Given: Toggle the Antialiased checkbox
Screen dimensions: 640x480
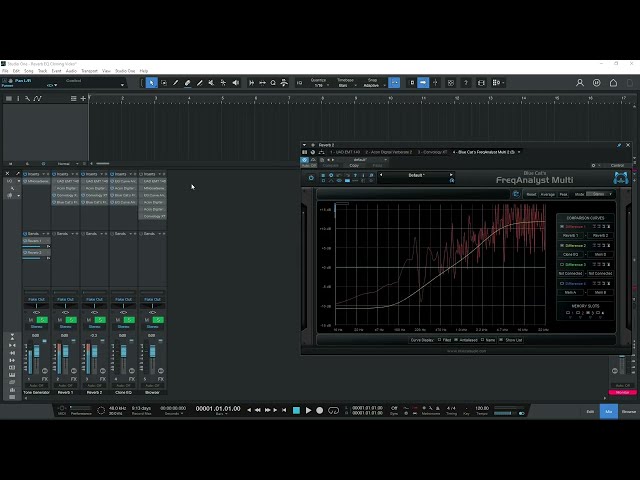Looking at the screenshot, I should coord(456,340).
